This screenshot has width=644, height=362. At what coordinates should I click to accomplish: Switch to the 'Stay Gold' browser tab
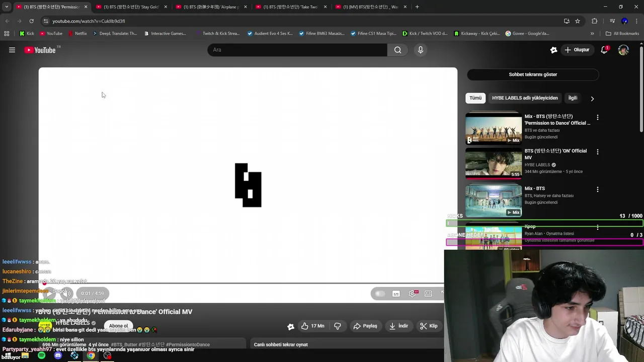click(x=131, y=7)
